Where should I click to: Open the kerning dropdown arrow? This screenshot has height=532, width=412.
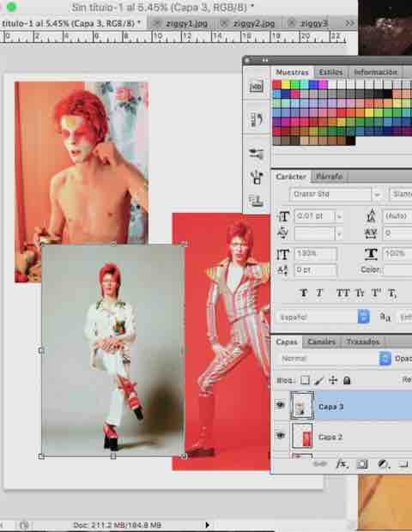pos(339,233)
